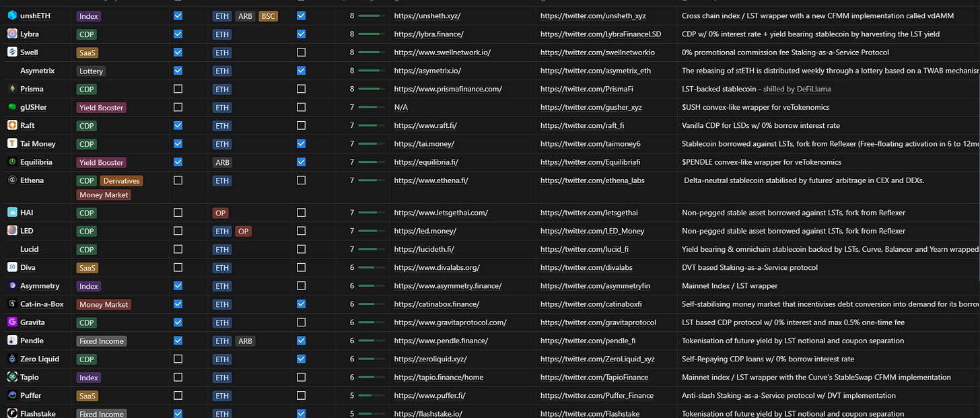Click '$PENDLE convex-like wrapper for veTokenomics' description
The height and width of the screenshot is (418, 980).
point(761,162)
